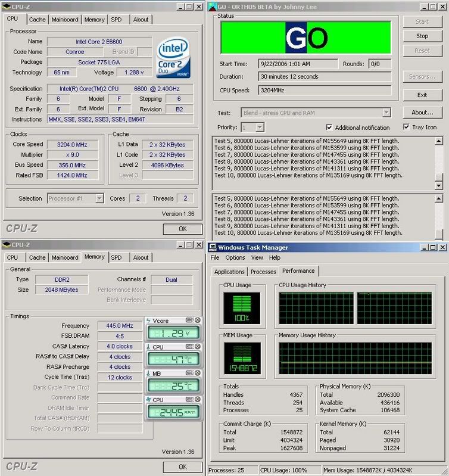Click the Rated FSB 1424.0 MHz value
The height and width of the screenshot is (476, 449).
coord(72,175)
